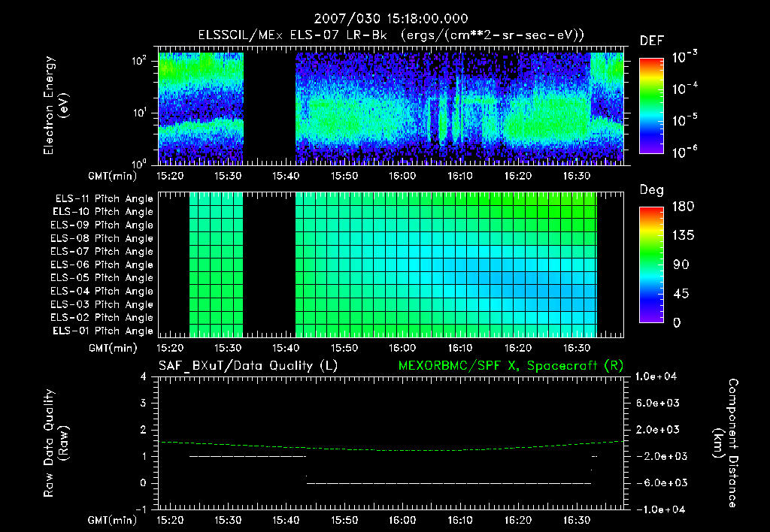Click the ELS-06 Pitch Angle row label
The width and height of the screenshot is (770, 532).
pos(102,264)
